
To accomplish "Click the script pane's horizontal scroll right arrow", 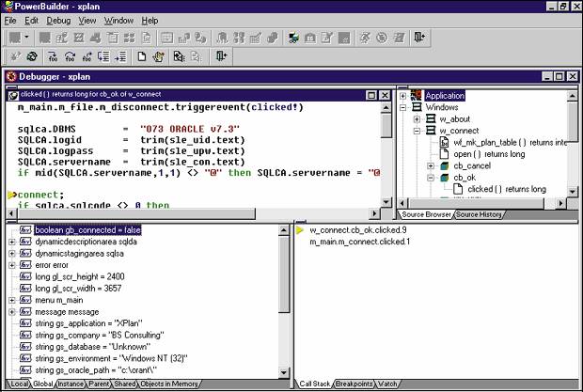I will [x=375, y=213].
